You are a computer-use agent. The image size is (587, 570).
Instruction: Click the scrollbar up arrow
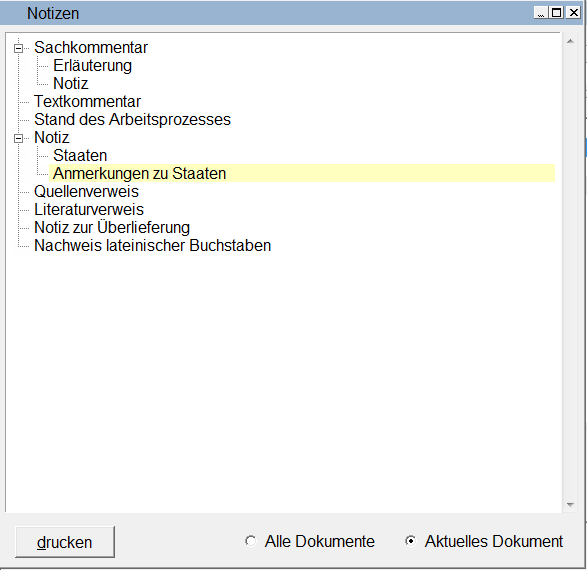tap(570, 41)
